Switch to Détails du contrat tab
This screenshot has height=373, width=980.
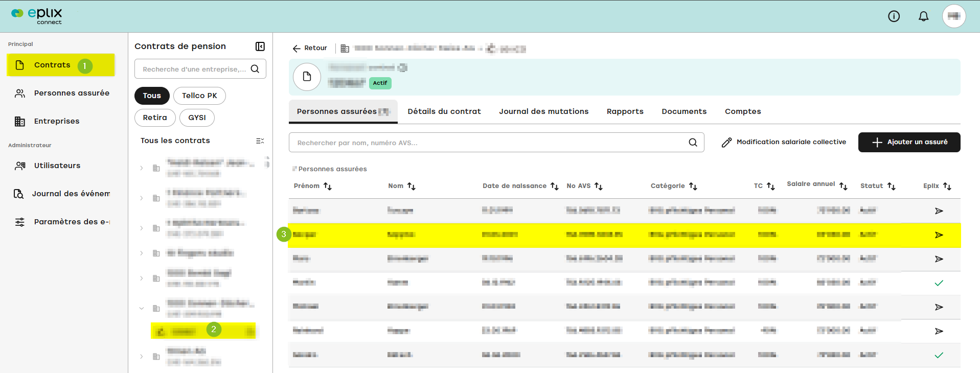click(444, 111)
